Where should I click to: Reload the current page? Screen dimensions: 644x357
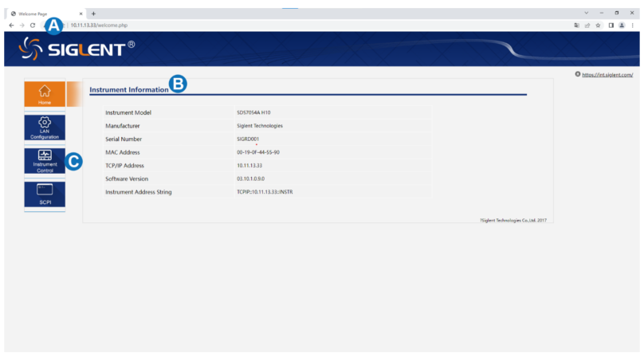(x=32, y=25)
